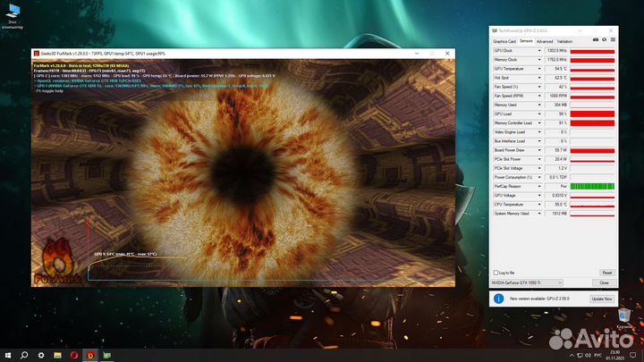The width and height of the screenshot is (644, 362).
Task: Select the Sensors tab
Action: click(x=526, y=41)
